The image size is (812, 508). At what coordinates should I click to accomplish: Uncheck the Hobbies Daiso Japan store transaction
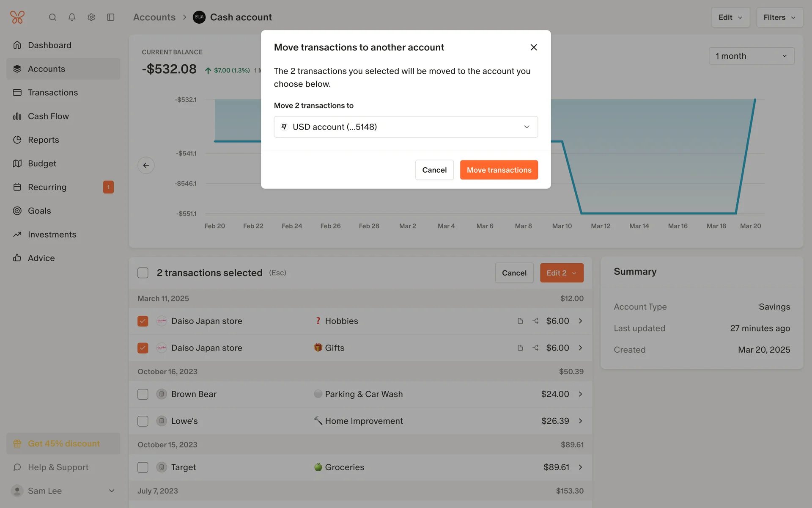[143, 321]
